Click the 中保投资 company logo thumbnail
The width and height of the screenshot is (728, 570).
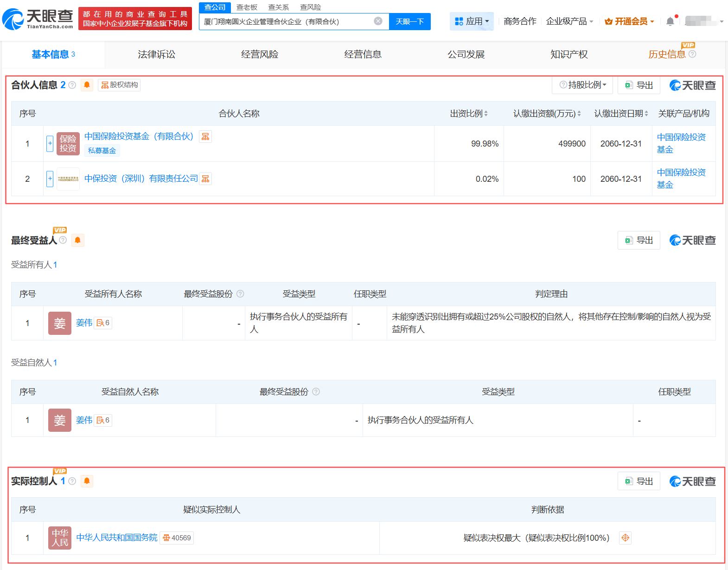click(68, 179)
